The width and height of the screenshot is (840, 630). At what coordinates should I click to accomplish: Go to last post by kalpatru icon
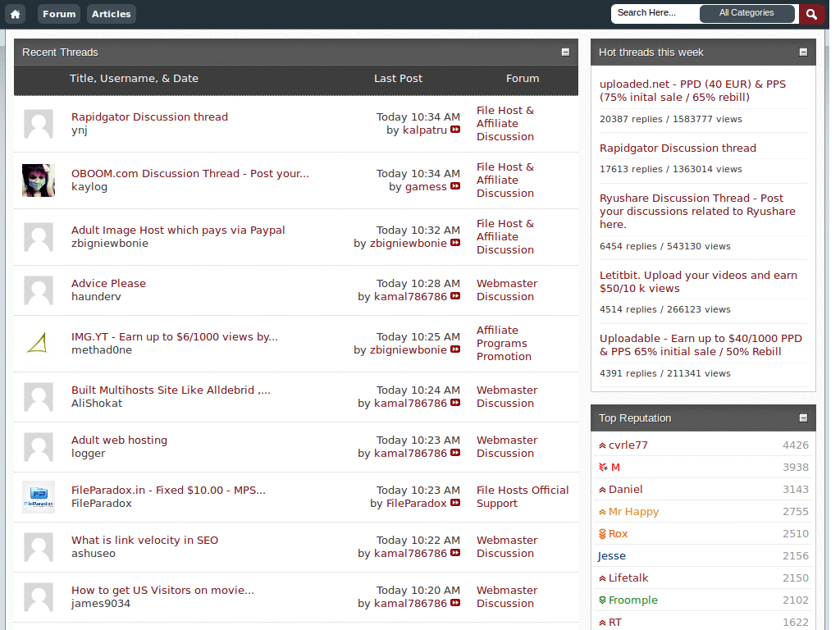(x=455, y=130)
